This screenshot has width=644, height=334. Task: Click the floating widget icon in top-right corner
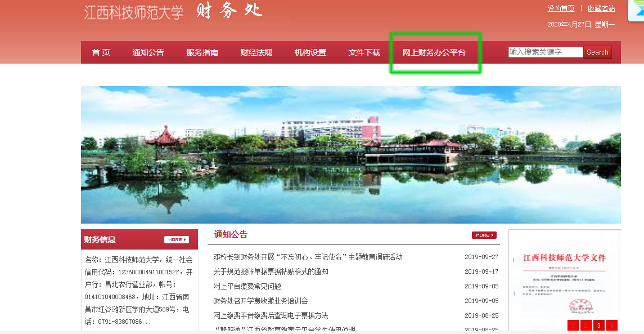point(637,9)
